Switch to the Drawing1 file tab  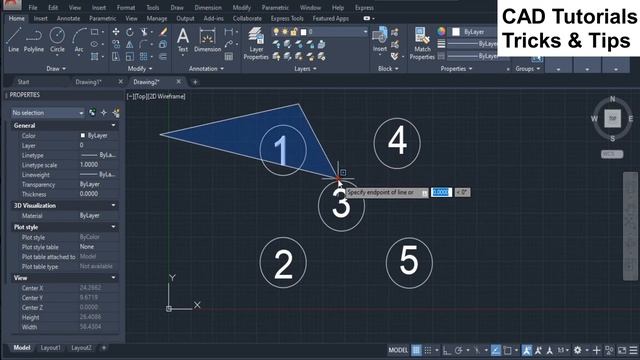88,82
